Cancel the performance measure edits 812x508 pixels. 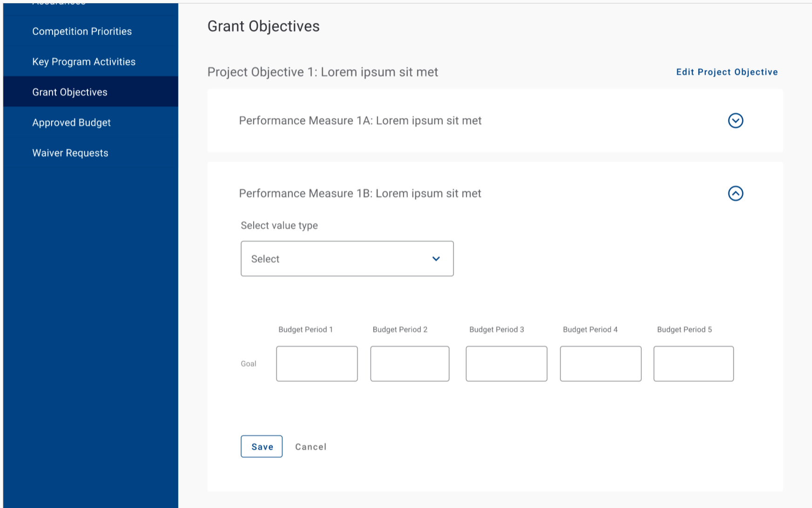click(x=311, y=447)
